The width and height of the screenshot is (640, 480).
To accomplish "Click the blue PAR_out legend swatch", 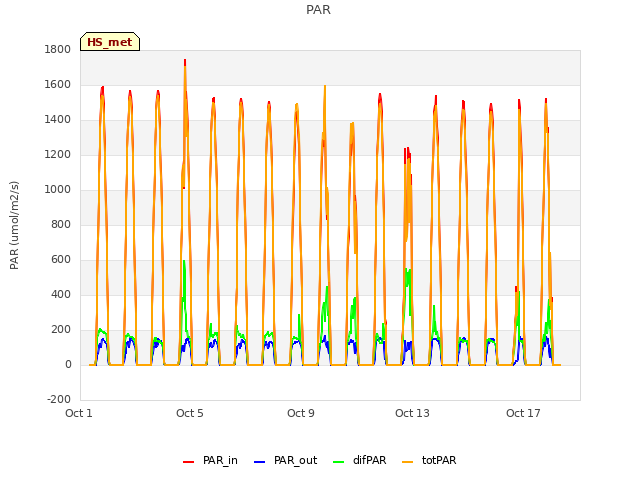I will pos(259,462).
